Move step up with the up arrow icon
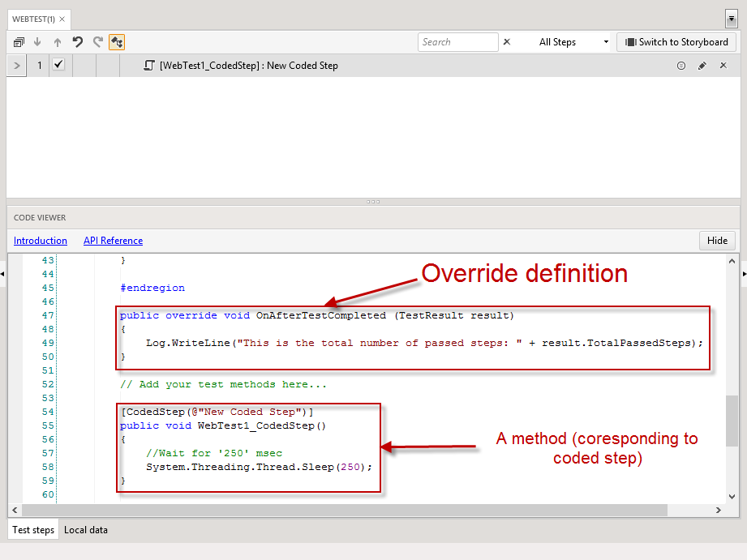The height and width of the screenshot is (560, 747). click(58, 42)
